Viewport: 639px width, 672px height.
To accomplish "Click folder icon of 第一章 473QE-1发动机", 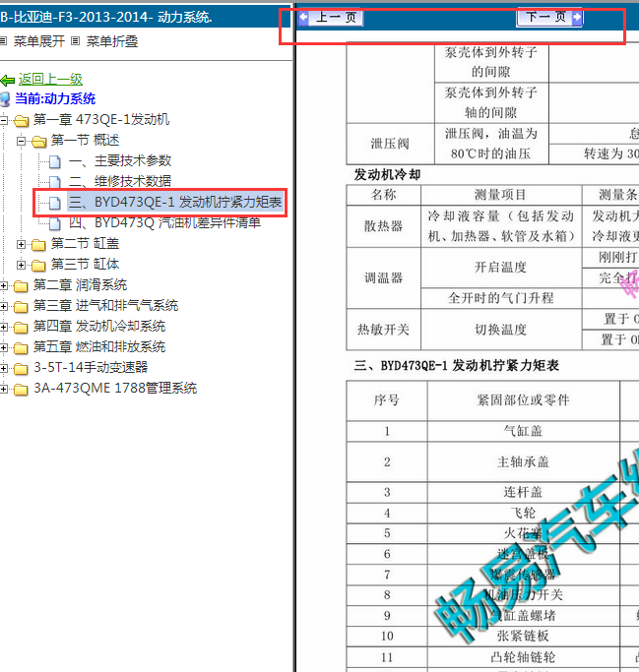I will point(21,121).
